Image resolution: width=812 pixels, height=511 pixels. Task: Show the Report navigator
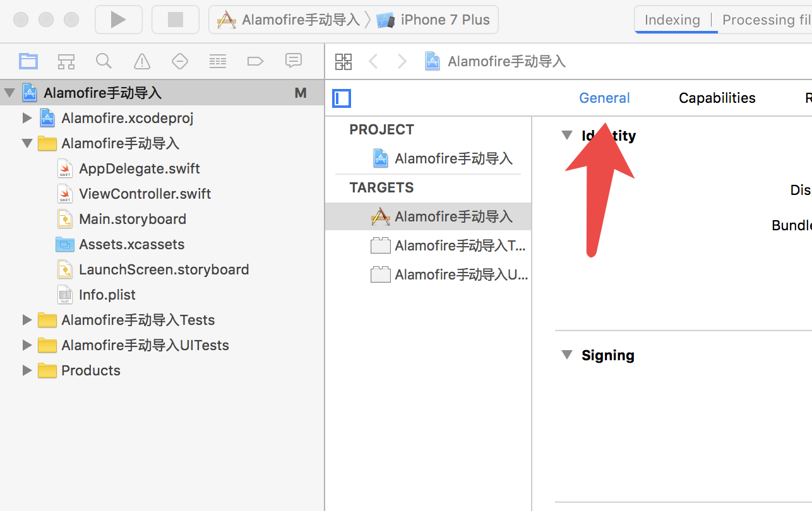pyautogui.click(x=293, y=61)
